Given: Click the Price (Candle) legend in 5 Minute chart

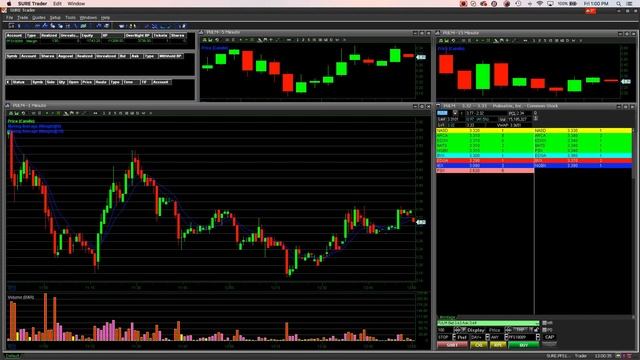Looking at the screenshot, I should pyautogui.click(x=215, y=48).
